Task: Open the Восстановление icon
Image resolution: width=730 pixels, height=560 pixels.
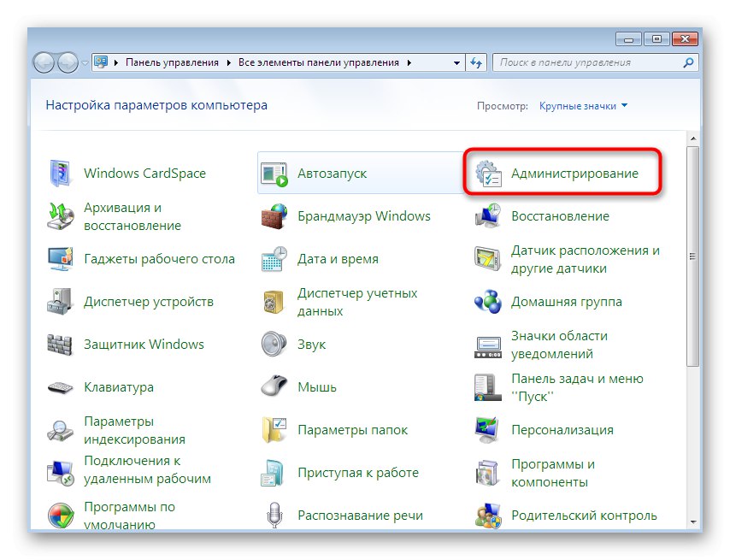Action: click(488, 216)
